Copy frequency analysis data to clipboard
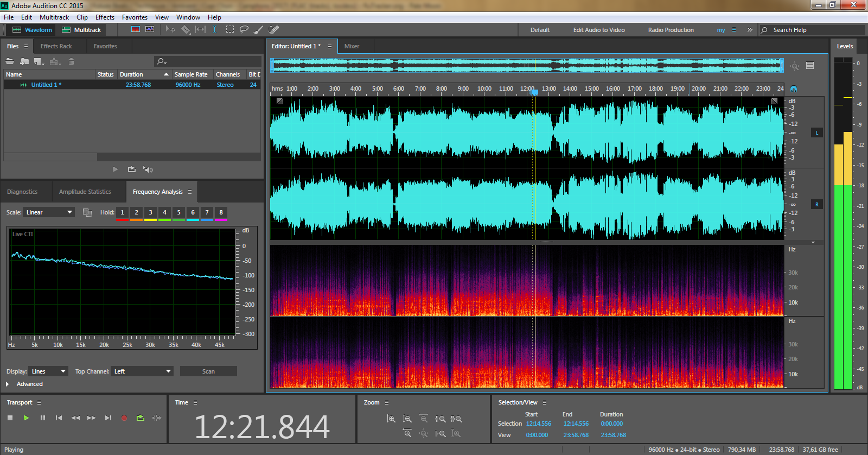This screenshot has width=868, height=455. [x=87, y=212]
